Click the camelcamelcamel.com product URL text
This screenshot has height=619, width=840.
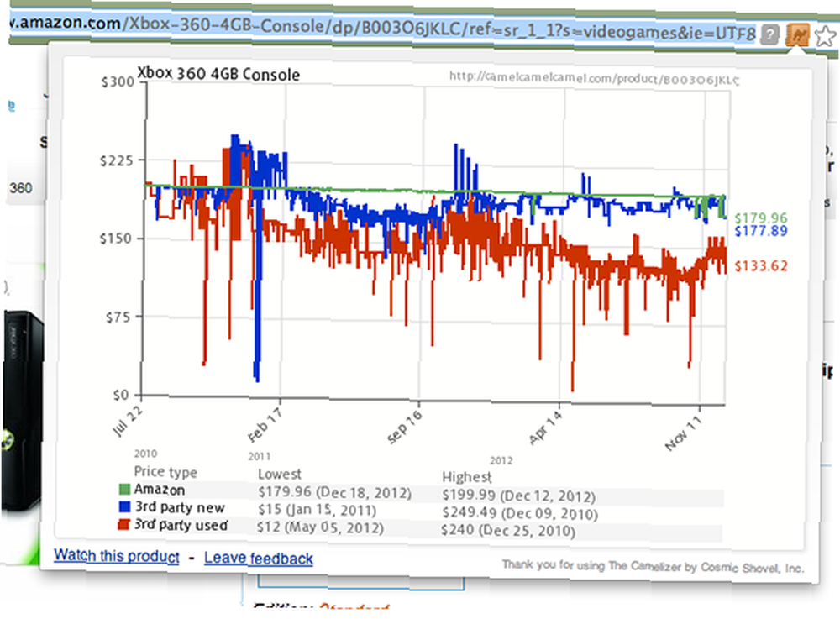594,78
